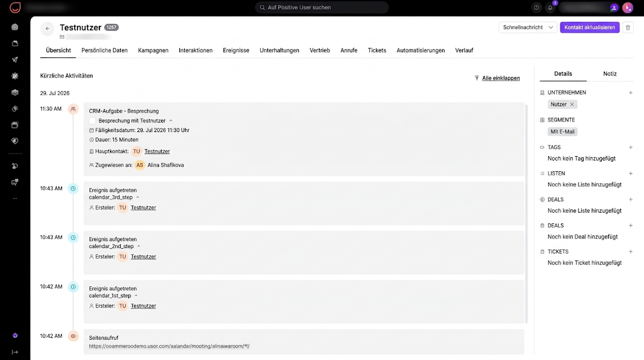
Task: Open Testnutzer link in calendar_2nd_step event
Action: (143, 257)
